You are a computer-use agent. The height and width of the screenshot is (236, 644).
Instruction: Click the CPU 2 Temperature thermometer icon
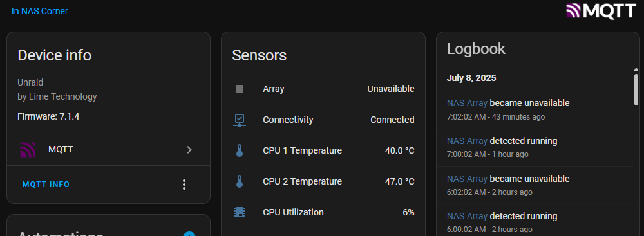coord(240,181)
